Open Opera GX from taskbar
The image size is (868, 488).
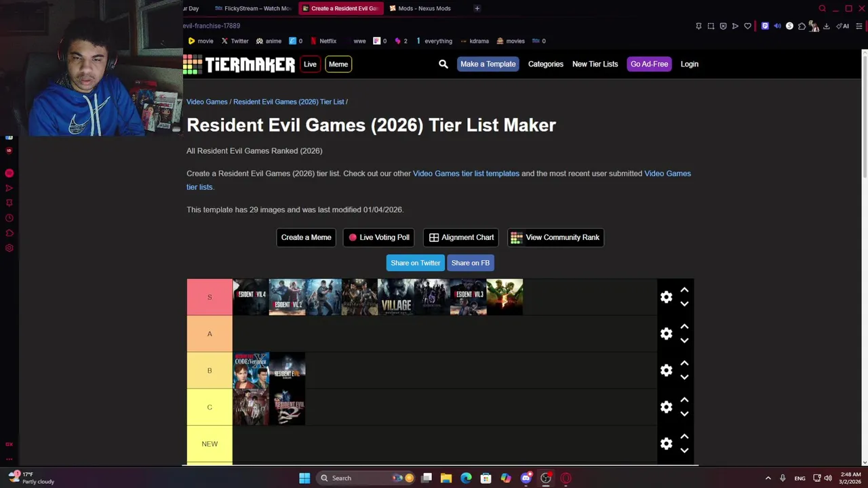pos(566,478)
